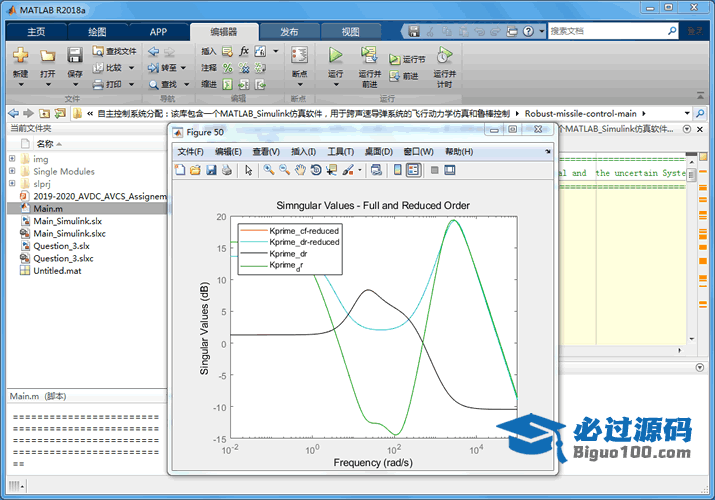Image resolution: width=715 pixels, height=500 pixels.
Task: Switch to the 主页 ribbon tab
Action: (36, 31)
